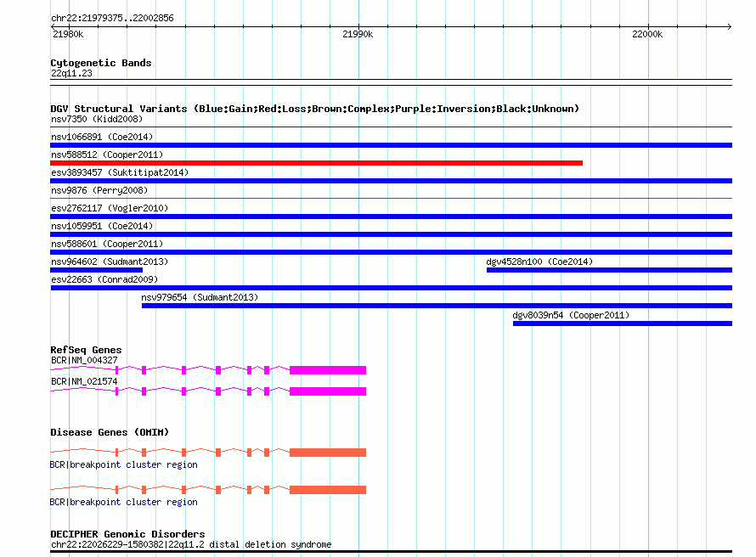
Task: Open variant nsv1059951 (Coe2014) label
Action: coord(102,226)
